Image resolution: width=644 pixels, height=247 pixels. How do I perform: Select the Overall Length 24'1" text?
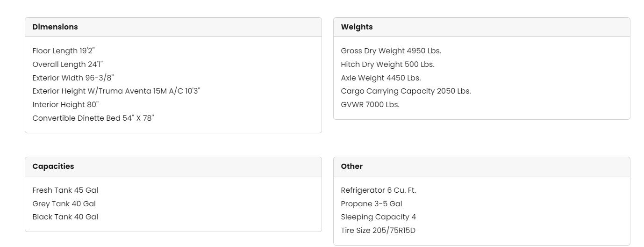(68, 64)
